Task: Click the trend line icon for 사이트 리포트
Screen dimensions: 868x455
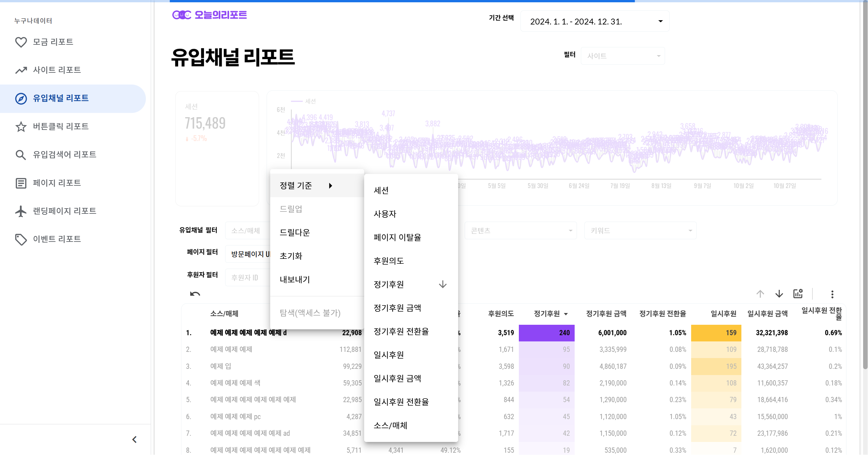Action: pyautogui.click(x=21, y=70)
